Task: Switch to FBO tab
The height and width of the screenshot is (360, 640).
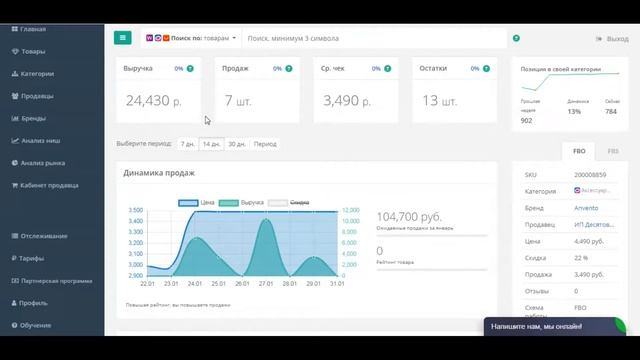Action: [x=579, y=151]
